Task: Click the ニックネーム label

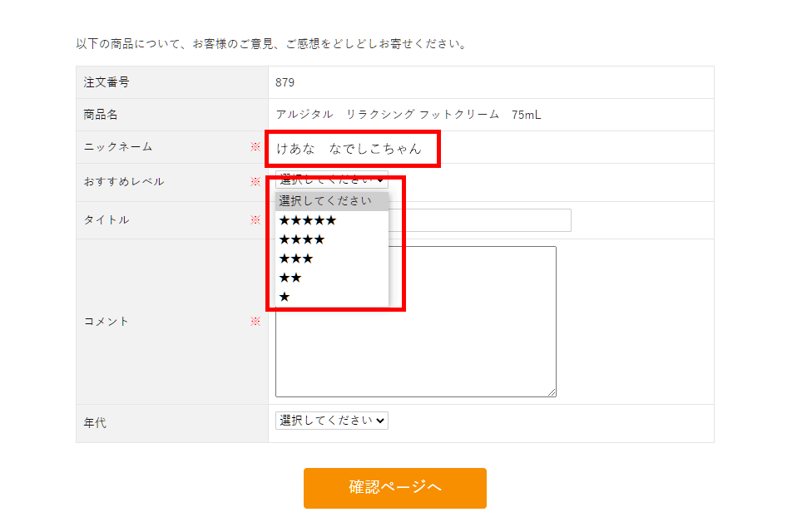Action: coord(118,147)
